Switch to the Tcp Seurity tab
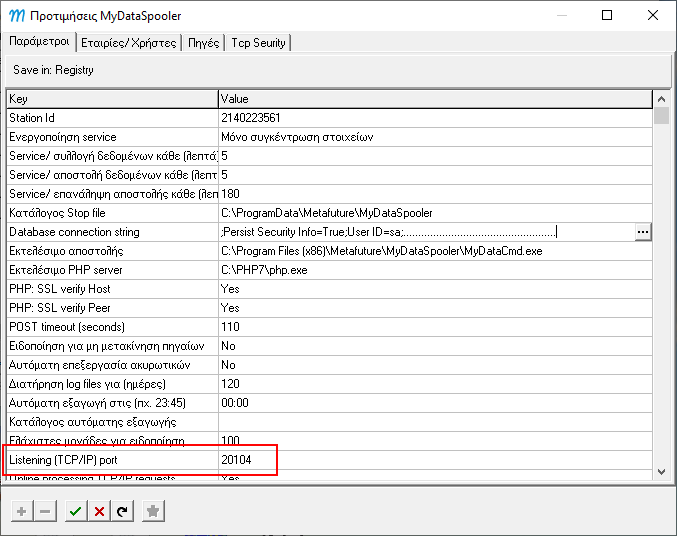This screenshot has width=677, height=536. [x=258, y=43]
